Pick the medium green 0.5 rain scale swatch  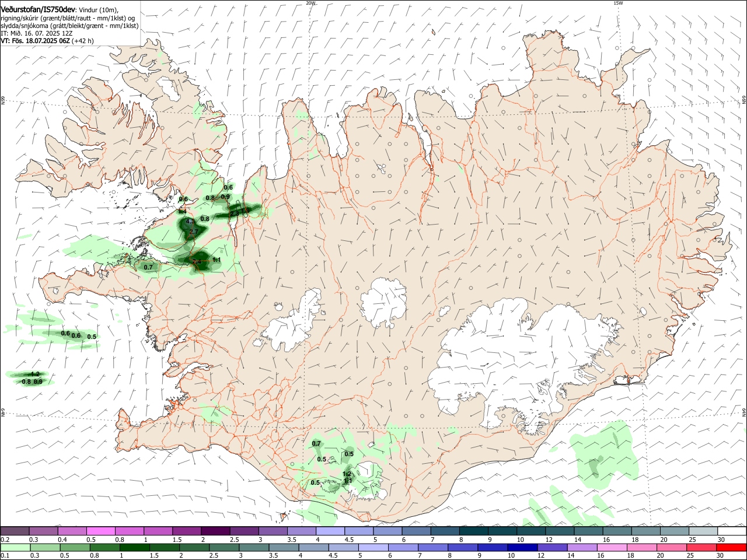click(75, 547)
